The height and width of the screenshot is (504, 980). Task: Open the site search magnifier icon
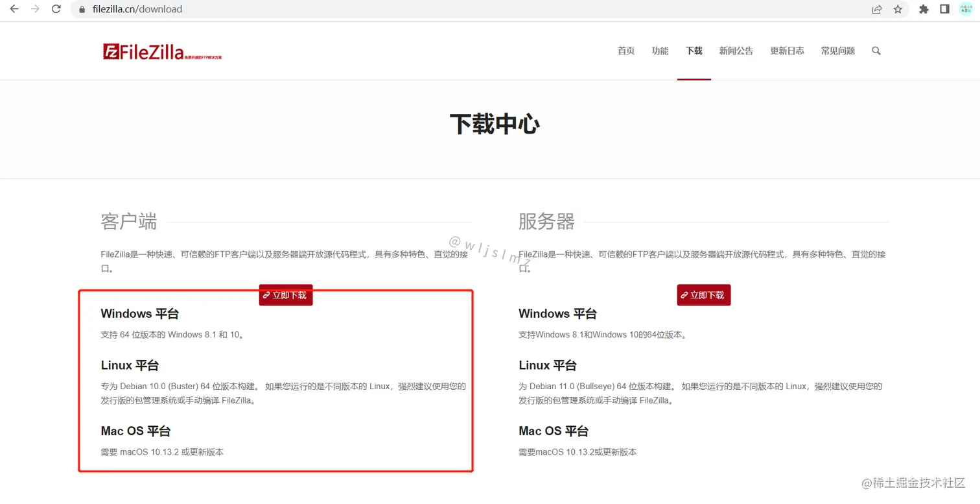click(x=876, y=51)
